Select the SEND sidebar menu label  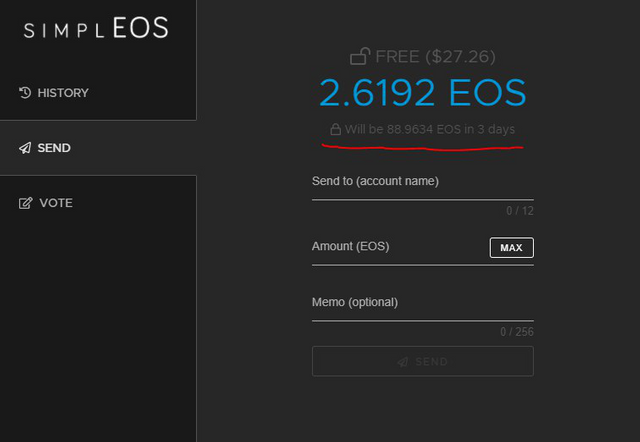point(54,148)
